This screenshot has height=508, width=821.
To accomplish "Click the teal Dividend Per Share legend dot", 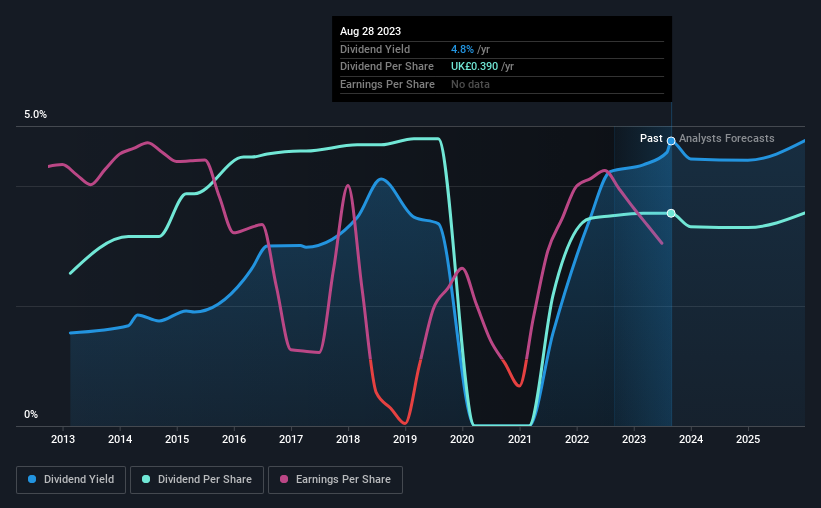I will coord(146,479).
